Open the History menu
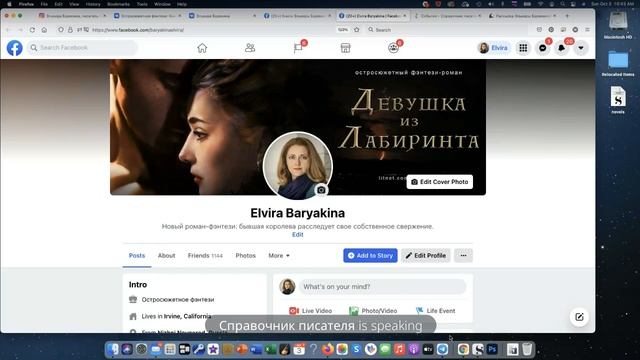 coord(93,4)
